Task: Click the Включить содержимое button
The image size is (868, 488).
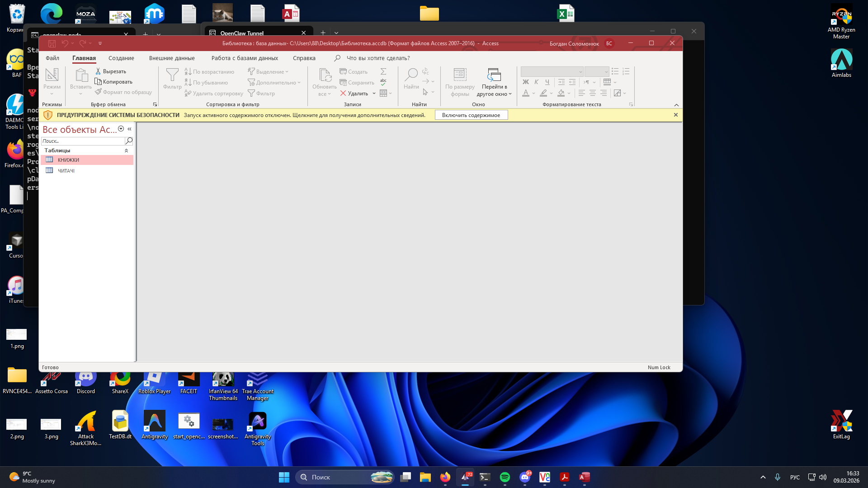Action: click(x=471, y=115)
